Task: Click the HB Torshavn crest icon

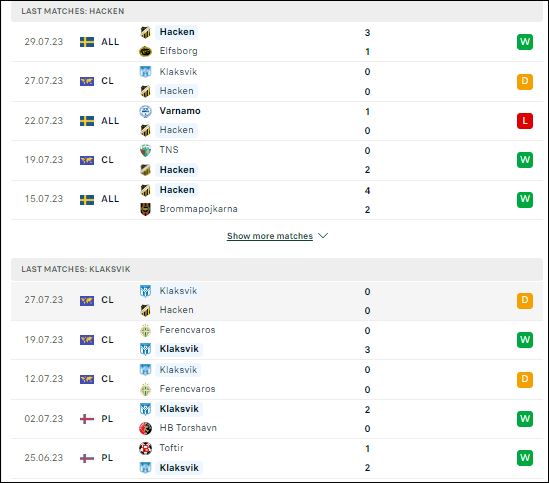Action: pyautogui.click(x=145, y=428)
